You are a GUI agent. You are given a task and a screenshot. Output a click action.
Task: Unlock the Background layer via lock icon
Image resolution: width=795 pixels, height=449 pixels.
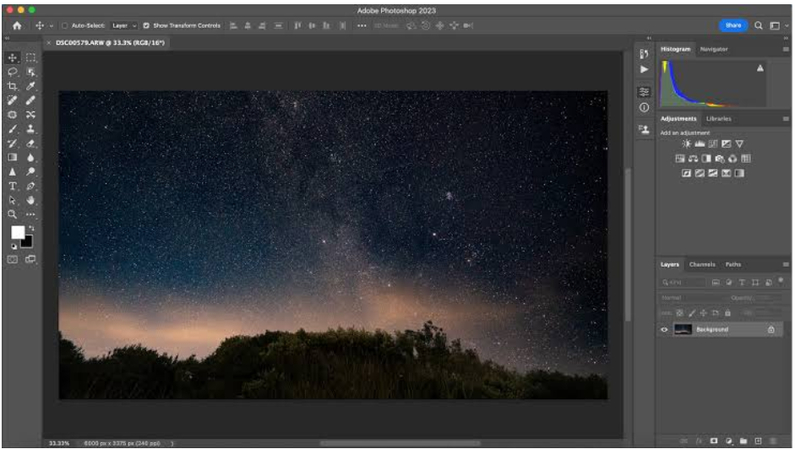click(771, 330)
